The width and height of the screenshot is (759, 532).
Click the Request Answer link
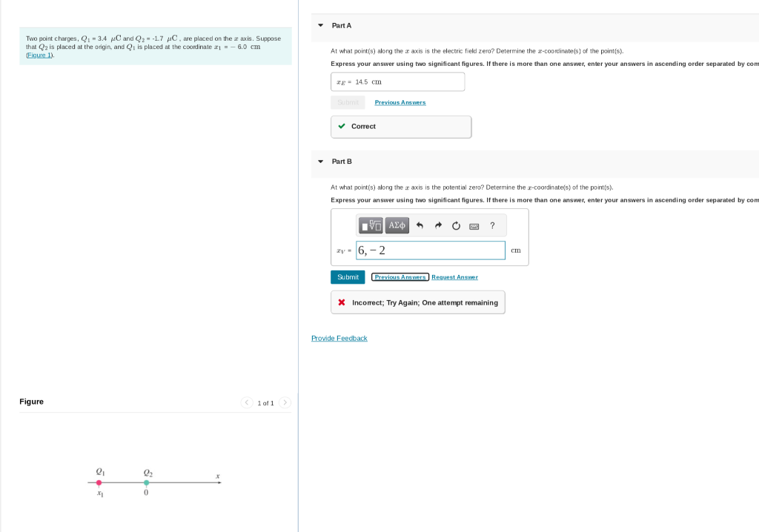pyautogui.click(x=454, y=276)
